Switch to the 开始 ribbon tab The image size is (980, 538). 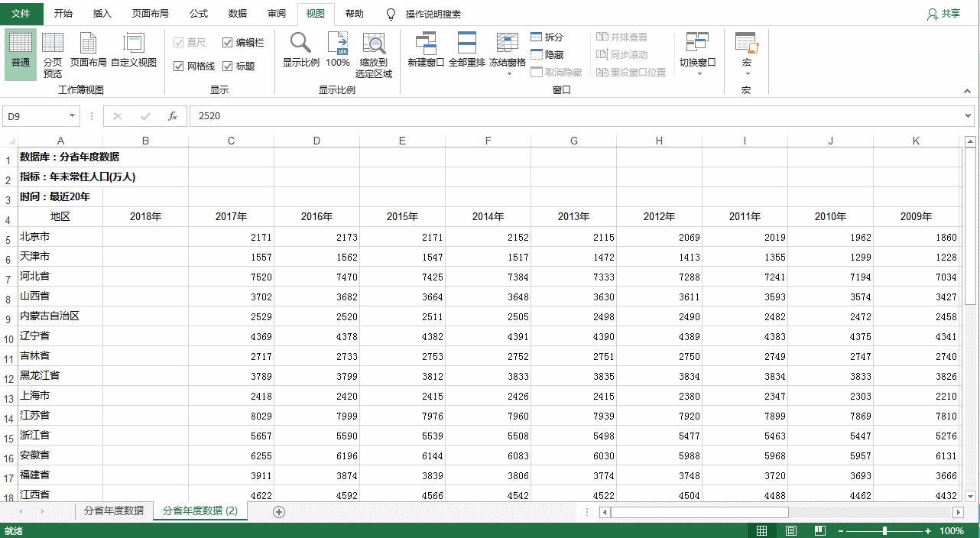pyautogui.click(x=63, y=14)
